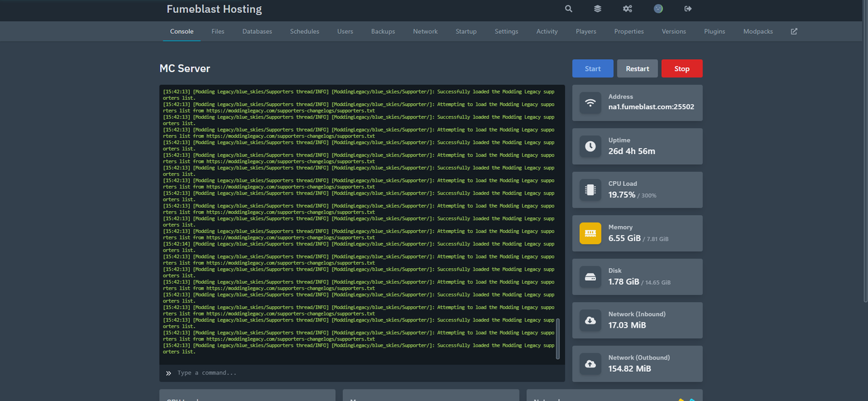
Task: Open the external link icon tab
Action: [x=794, y=31]
